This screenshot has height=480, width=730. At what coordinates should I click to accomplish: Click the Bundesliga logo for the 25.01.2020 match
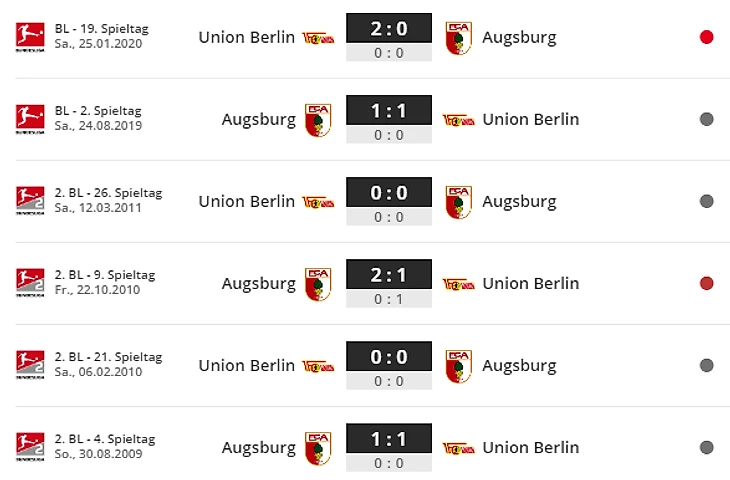point(30,37)
